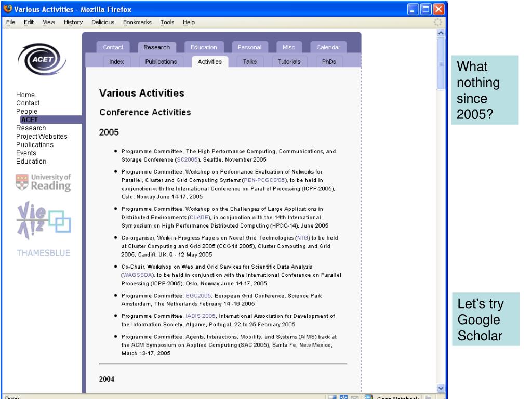Open the Delicious menu
This screenshot has height=399, width=532.
click(103, 22)
